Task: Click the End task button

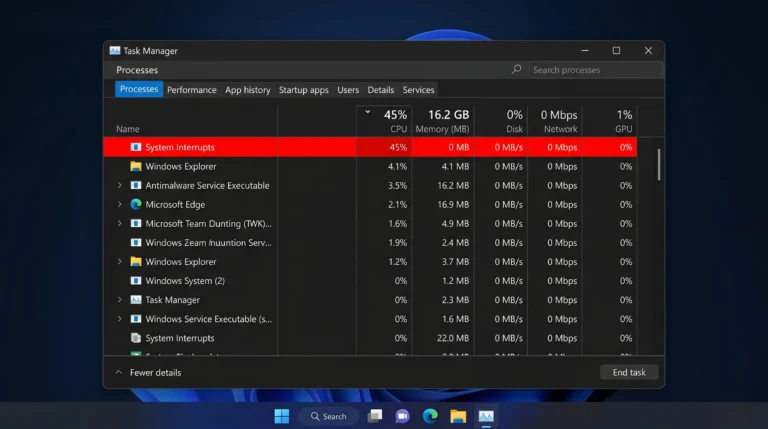Action: point(629,372)
